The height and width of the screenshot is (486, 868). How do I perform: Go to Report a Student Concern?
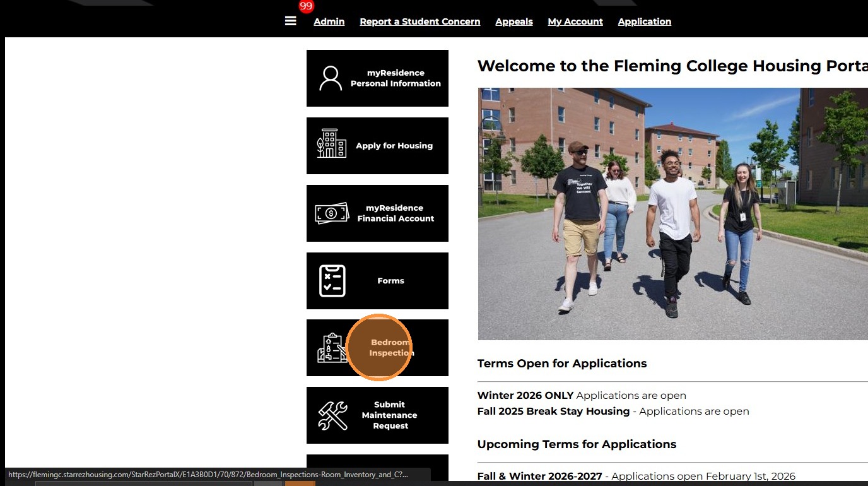tap(420, 21)
